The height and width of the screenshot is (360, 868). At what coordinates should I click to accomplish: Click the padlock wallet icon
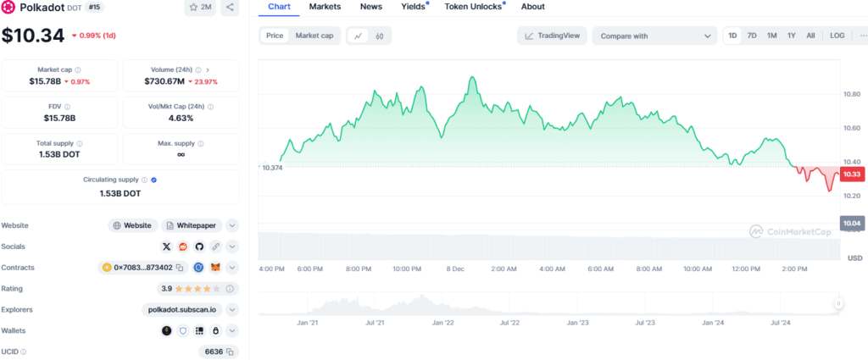[x=216, y=330]
